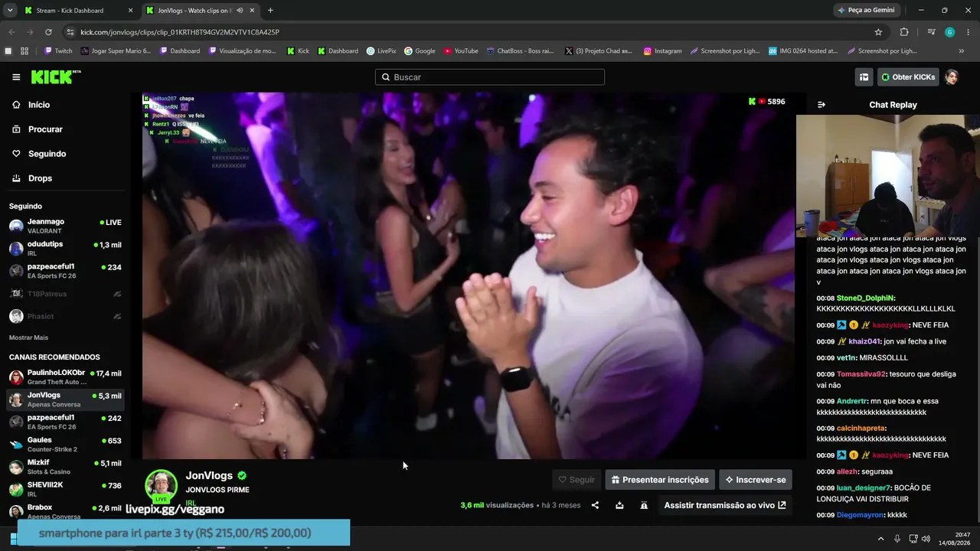Viewport: 980px width, 551px height.
Task: Mute the JonVlogs tab audio icon
Action: 240,11
